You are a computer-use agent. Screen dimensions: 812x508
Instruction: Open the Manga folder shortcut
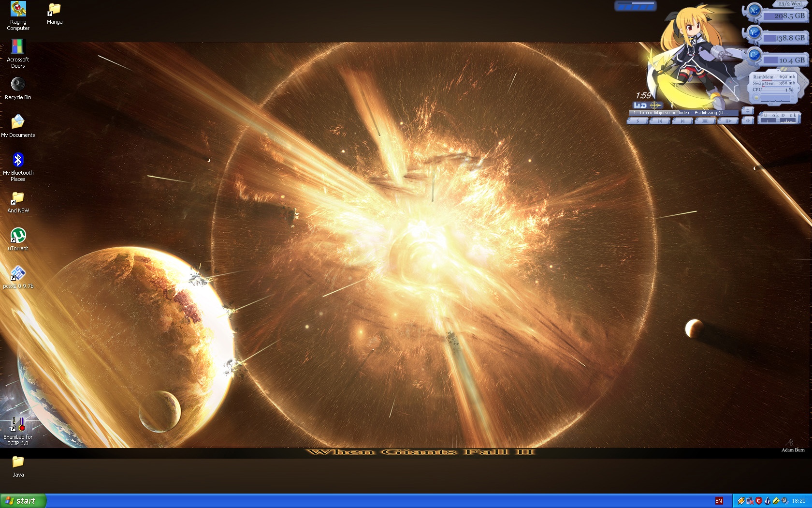click(x=55, y=13)
